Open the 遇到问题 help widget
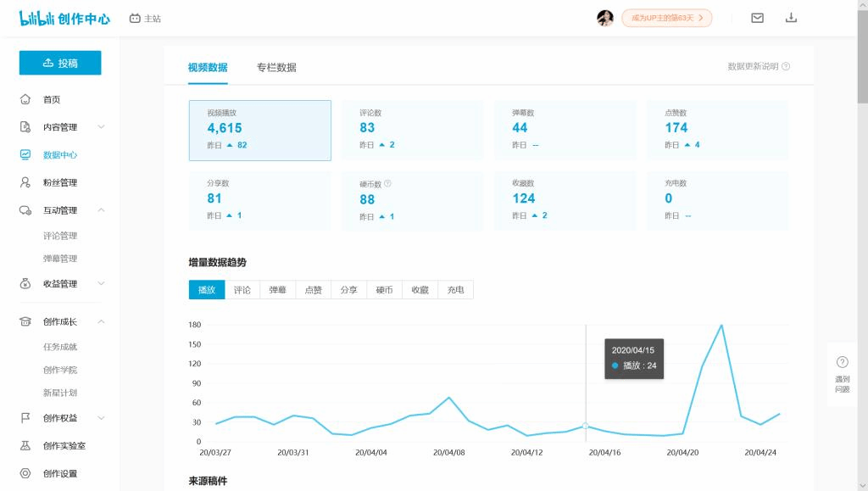Screen dimensions: 868x491 (x=842, y=374)
